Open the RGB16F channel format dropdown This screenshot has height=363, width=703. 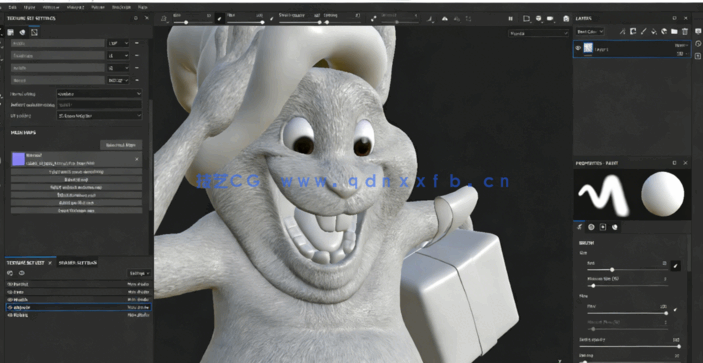(x=119, y=80)
